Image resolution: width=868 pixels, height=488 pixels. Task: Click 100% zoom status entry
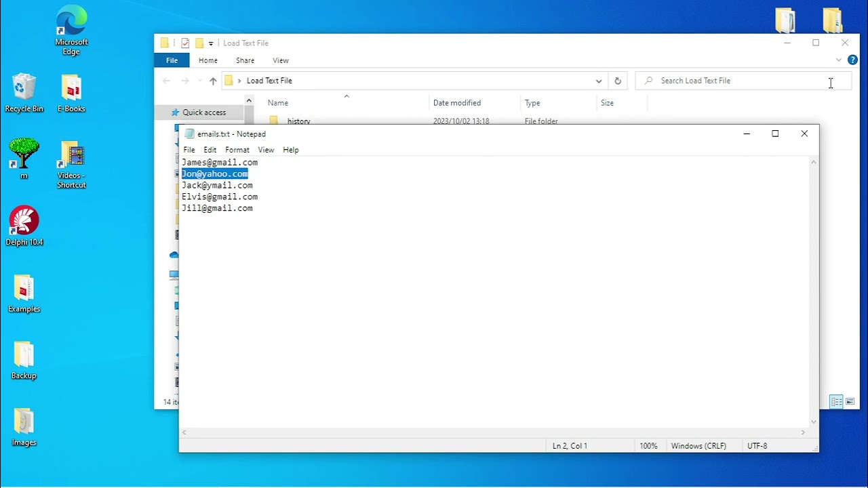648,446
